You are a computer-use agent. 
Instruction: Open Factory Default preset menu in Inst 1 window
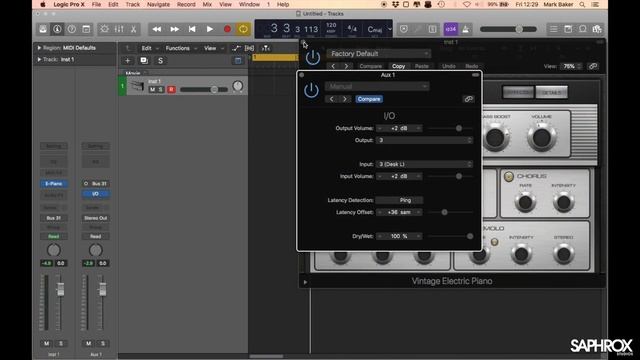(378, 53)
